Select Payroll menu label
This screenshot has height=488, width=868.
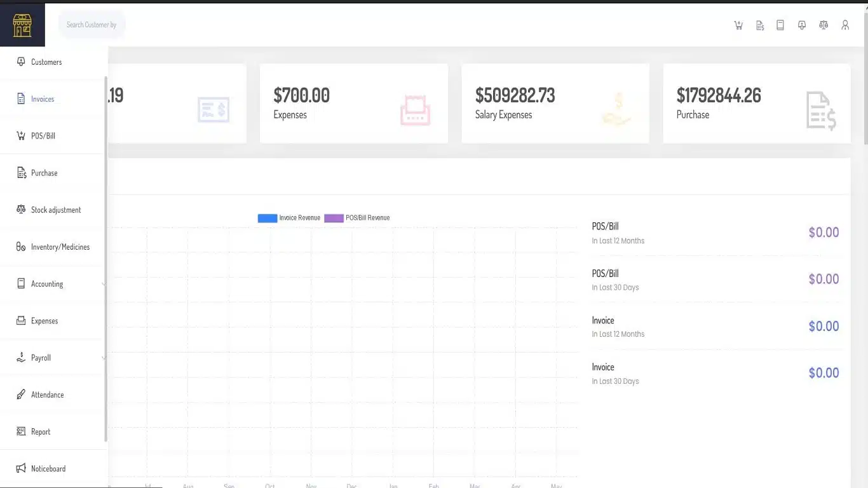41,358
